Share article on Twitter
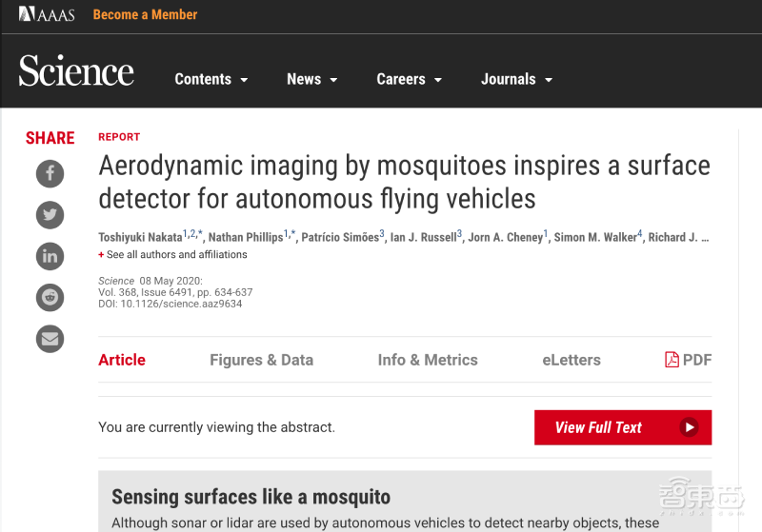This screenshot has height=532, width=762. coord(50,214)
